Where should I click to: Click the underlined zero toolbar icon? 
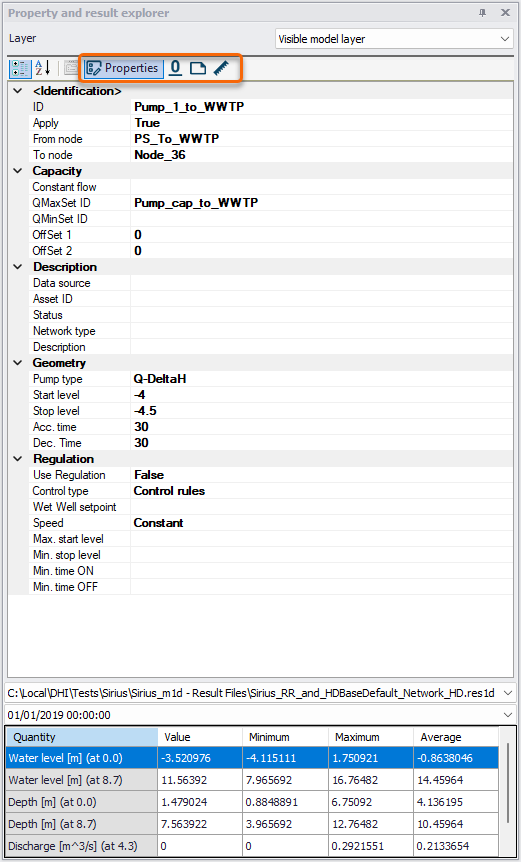[175, 68]
